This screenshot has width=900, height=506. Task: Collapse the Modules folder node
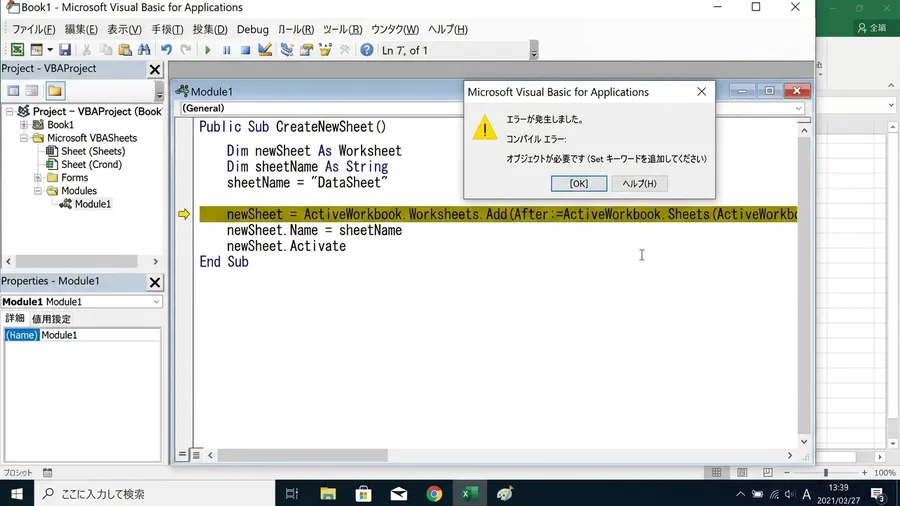[x=38, y=190]
